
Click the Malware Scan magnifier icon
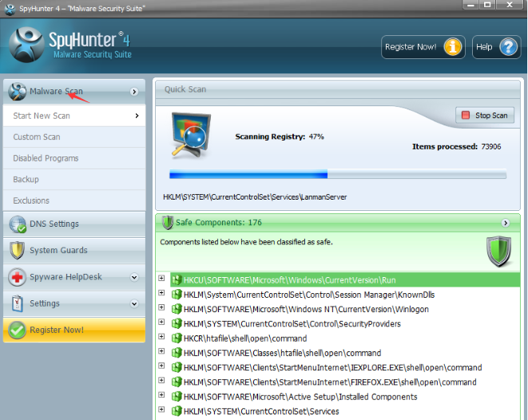coord(17,92)
